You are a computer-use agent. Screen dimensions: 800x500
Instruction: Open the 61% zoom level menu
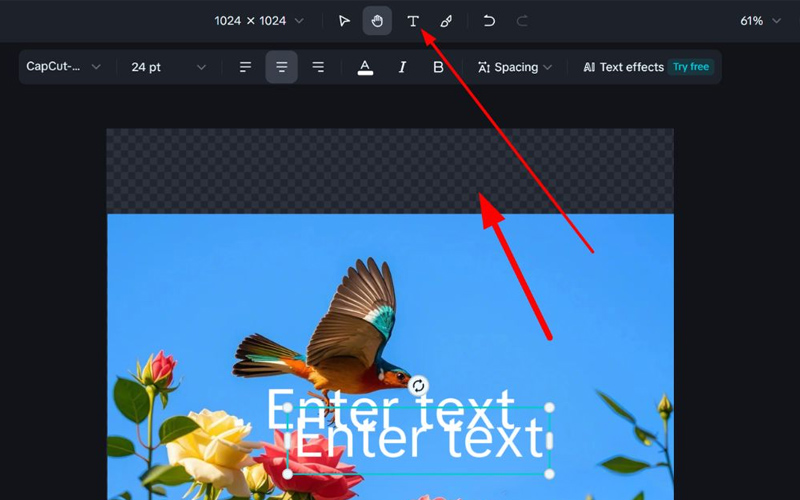pos(760,21)
